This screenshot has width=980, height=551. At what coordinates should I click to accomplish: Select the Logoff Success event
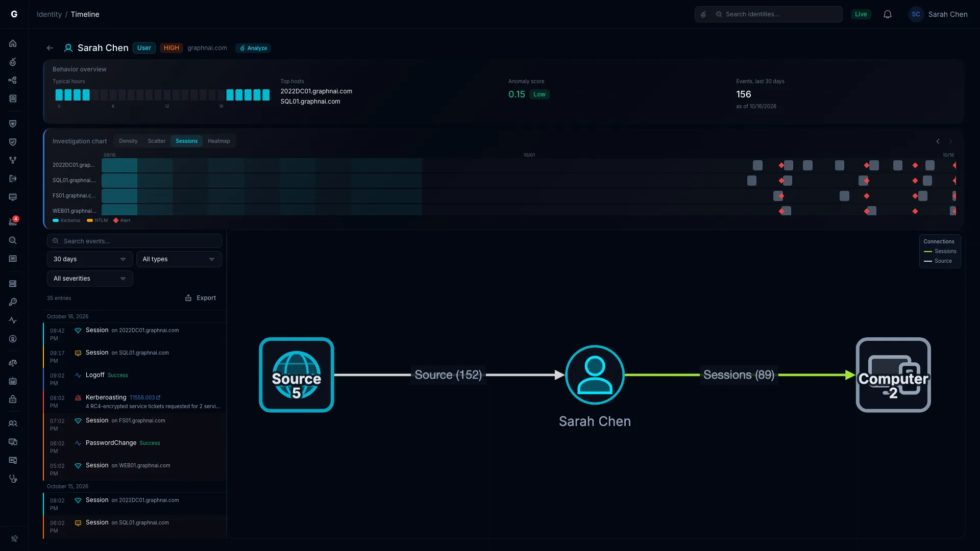point(135,379)
